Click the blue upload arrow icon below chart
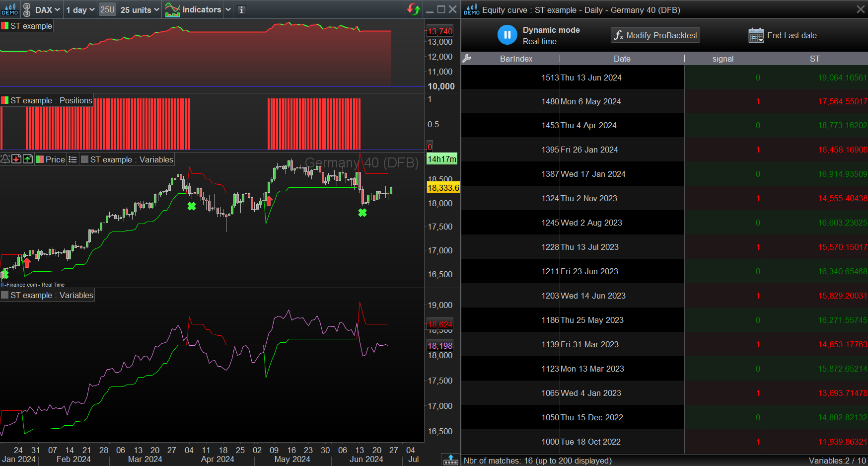868x466 pixels. click(x=450, y=460)
